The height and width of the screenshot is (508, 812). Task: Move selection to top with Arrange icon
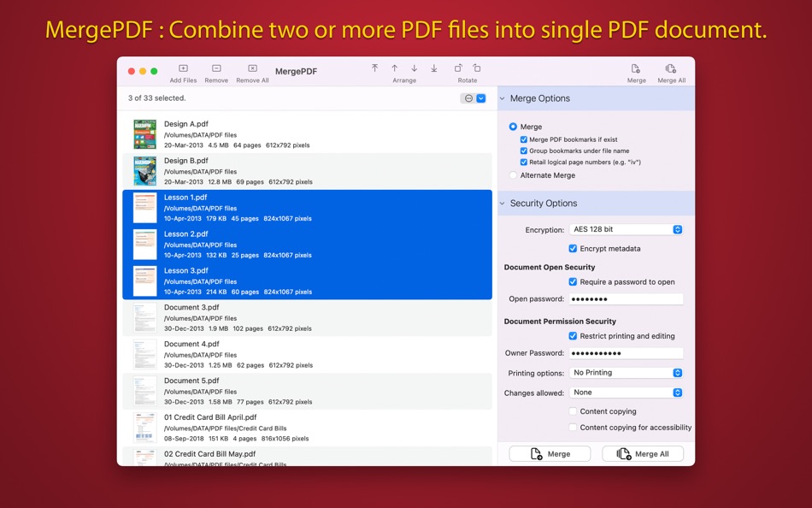[x=375, y=68]
